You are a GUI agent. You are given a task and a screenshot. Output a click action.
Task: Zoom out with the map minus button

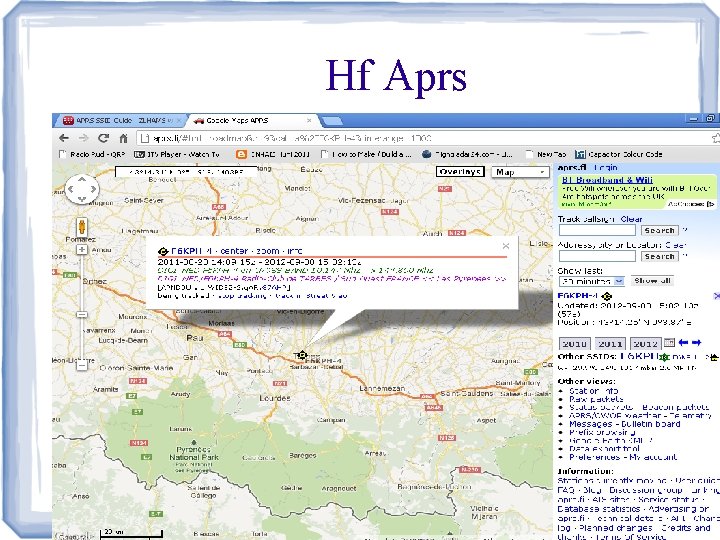(x=82, y=365)
